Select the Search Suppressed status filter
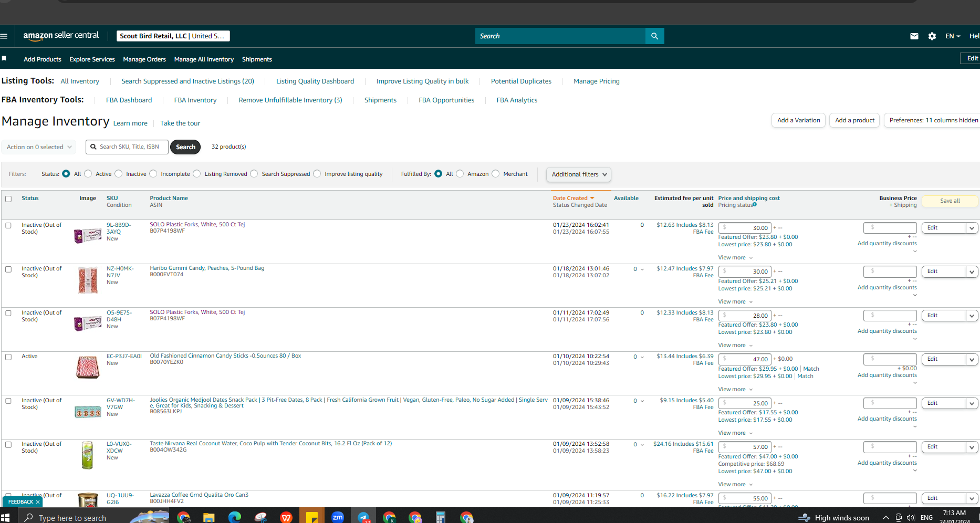The width and height of the screenshot is (980, 523). pyautogui.click(x=254, y=174)
